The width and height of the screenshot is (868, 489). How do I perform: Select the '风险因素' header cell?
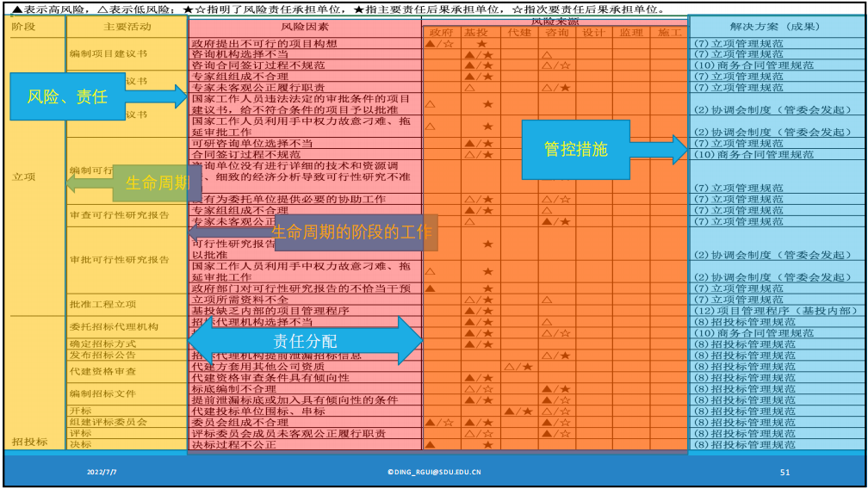[305, 27]
